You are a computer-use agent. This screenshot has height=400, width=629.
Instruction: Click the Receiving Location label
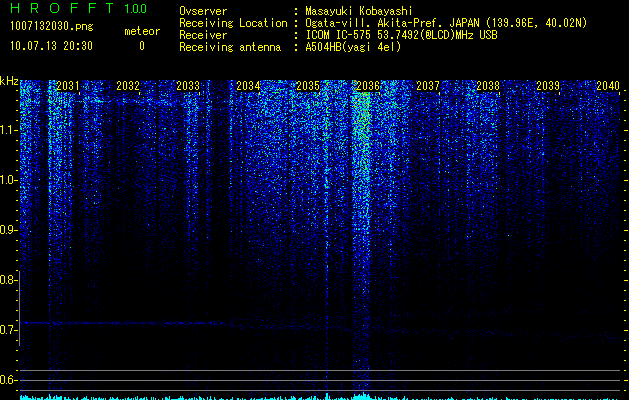point(233,23)
